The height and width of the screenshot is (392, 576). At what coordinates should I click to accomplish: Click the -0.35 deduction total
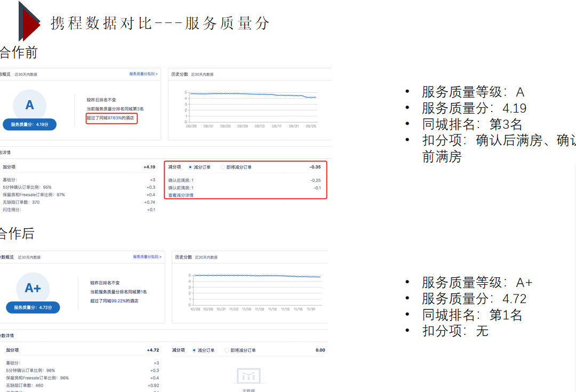pos(315,167)
